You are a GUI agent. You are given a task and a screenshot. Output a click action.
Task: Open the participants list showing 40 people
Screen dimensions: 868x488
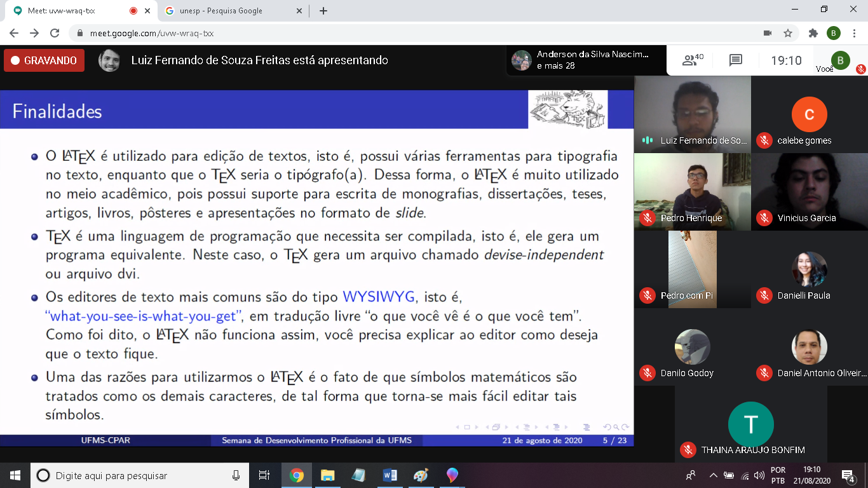coord(693,60)
